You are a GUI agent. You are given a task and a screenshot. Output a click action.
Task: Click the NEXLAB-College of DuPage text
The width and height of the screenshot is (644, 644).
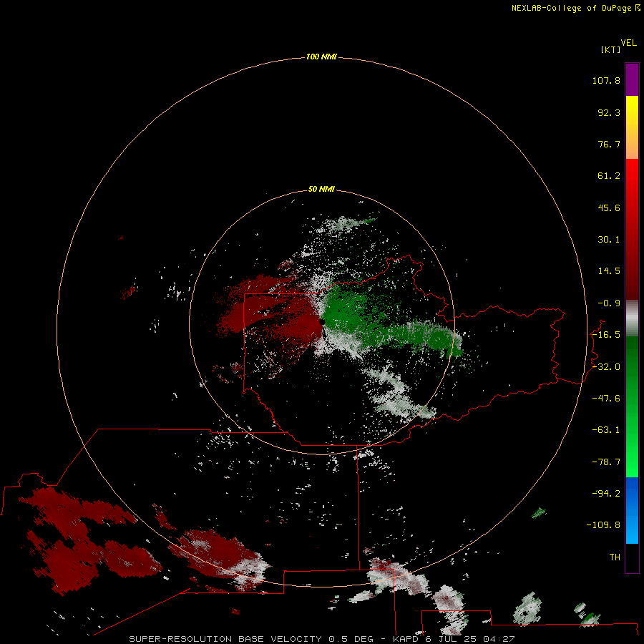(571, 8)
